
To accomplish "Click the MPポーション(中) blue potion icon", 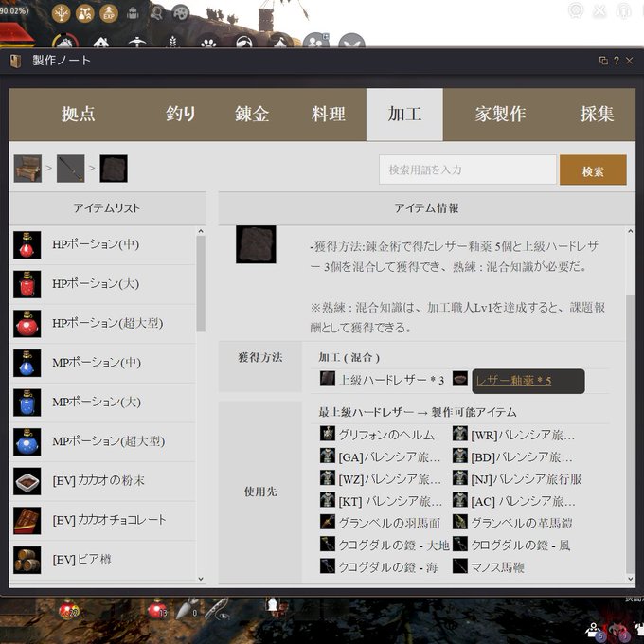I will click(27, 363).
